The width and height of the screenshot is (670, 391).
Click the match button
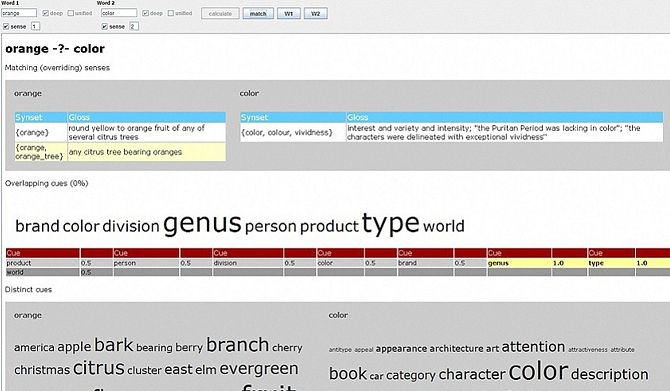pyautogui.click(x=258, y=14)
